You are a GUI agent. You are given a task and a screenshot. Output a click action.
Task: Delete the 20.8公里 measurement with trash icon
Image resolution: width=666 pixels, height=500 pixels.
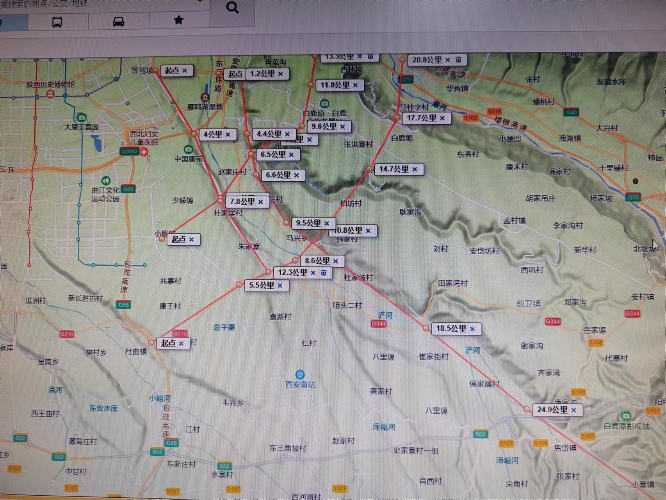(x=459, y=61)
